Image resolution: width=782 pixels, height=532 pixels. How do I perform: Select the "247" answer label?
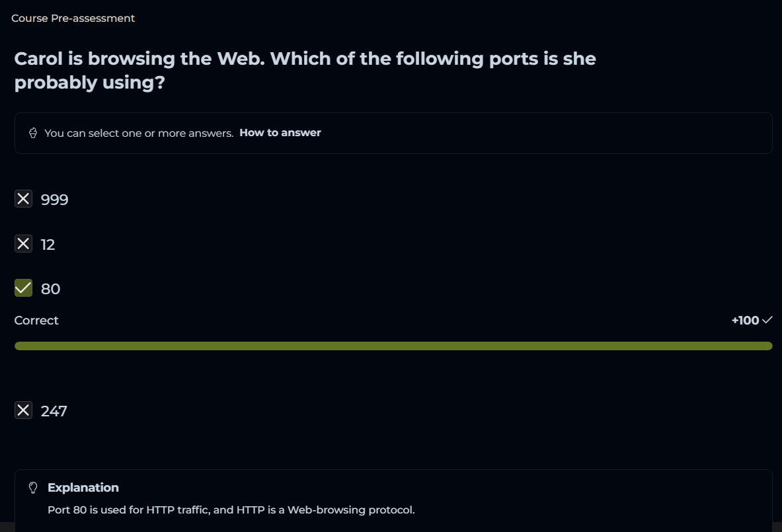[x=54, y=411]
